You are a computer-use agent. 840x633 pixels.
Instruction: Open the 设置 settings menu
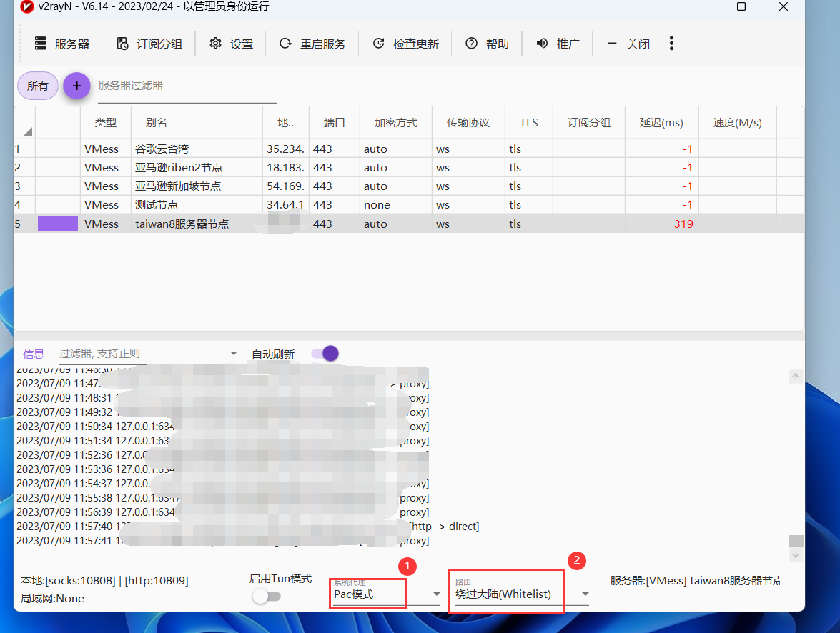coord(231,44)
